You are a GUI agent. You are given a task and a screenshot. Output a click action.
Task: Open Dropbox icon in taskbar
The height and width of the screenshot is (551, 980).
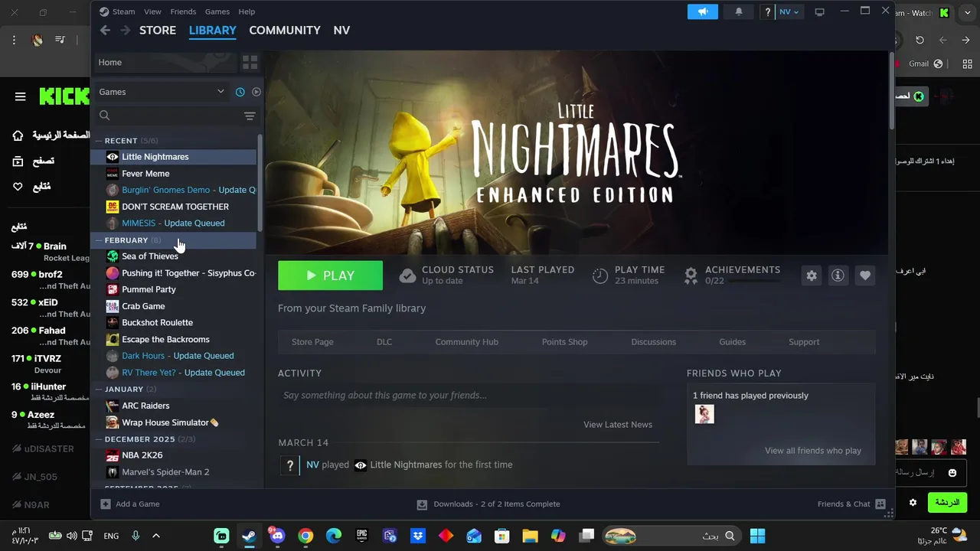417,536
